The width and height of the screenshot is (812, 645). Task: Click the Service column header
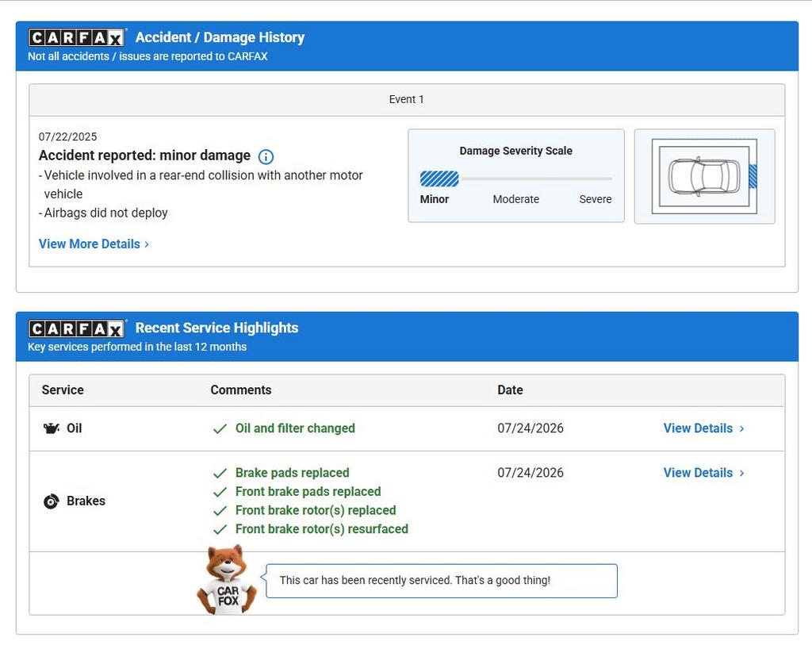(x=63, y=390)
